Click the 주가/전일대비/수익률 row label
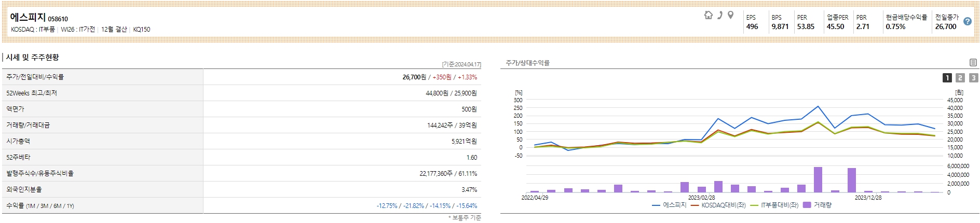The width and height of the screenshot is (980, 223). point(35,77)
